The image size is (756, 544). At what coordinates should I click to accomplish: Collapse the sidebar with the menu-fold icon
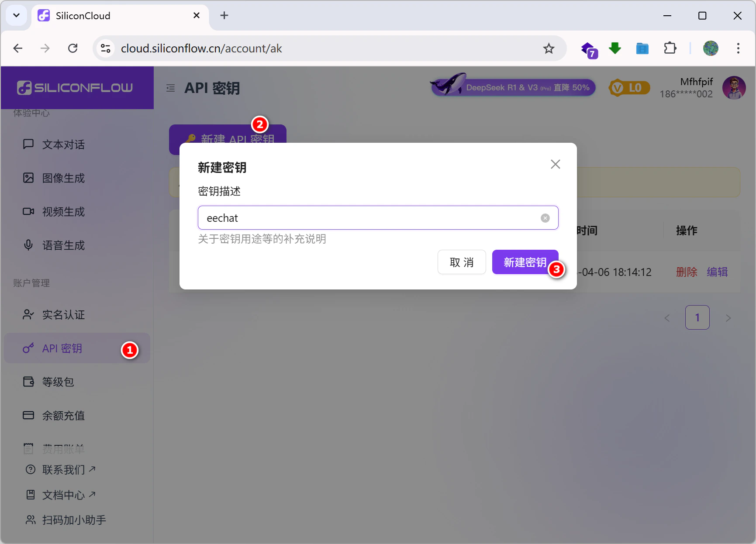click(x=171, y=88)
